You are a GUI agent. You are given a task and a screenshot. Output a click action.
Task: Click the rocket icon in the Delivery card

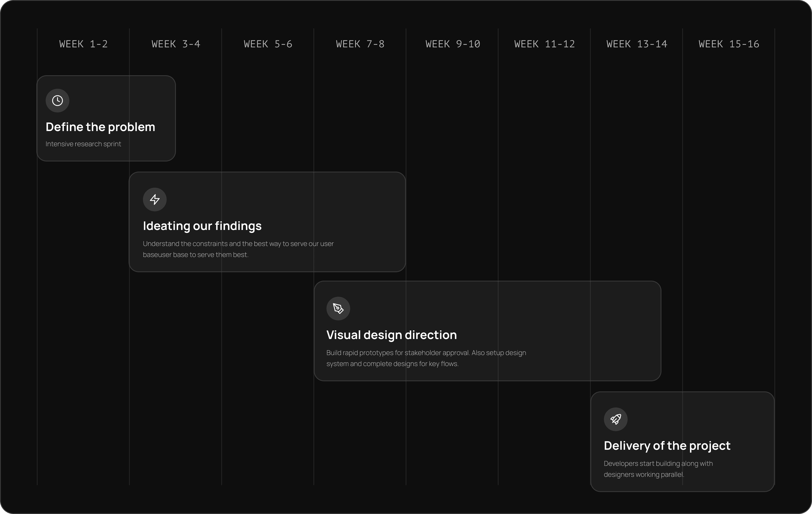[616, 419]
